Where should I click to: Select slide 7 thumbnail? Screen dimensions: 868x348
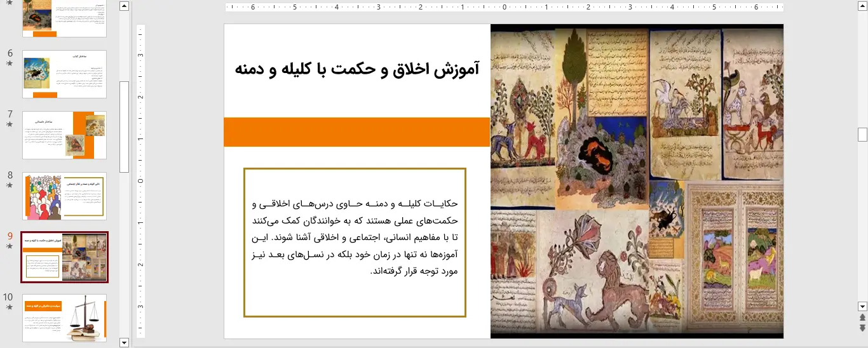pyautogui.click(x=64, y=135)
